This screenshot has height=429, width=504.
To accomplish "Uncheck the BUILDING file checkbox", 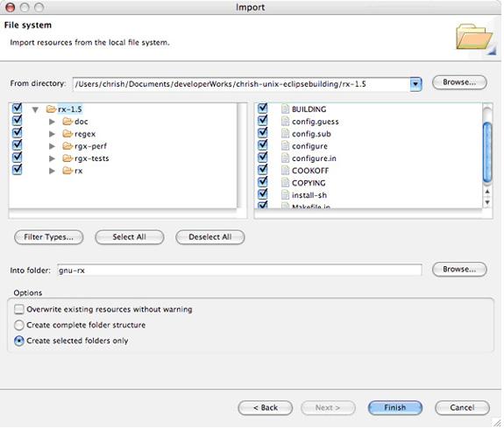I will click(x=263, y=109).
